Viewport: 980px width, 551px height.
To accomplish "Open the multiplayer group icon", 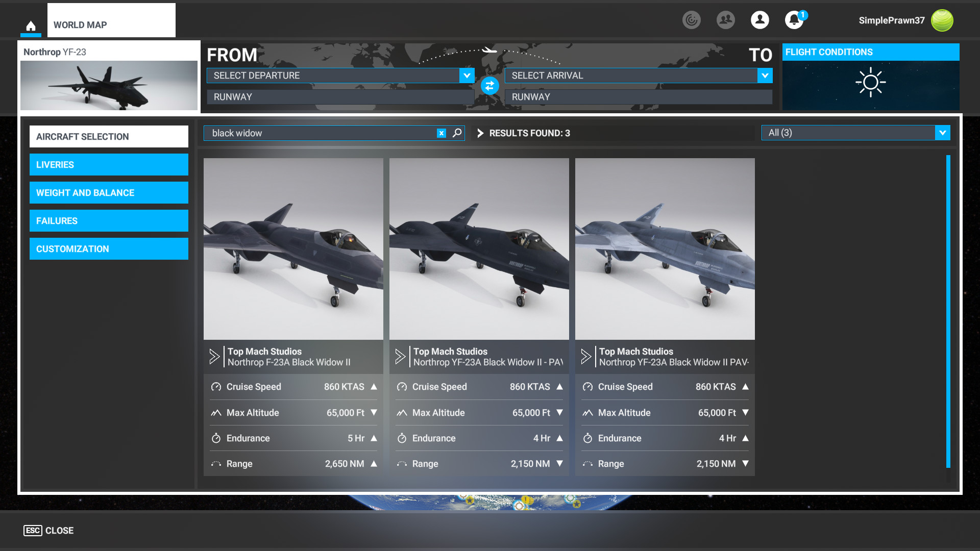I will (725, 20).
